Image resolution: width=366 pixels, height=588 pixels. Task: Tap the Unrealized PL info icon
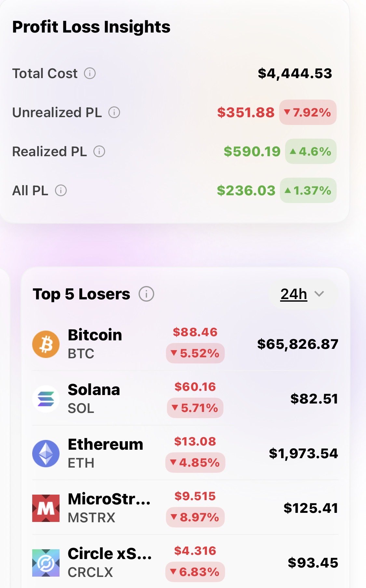click(x=114, y=112)
